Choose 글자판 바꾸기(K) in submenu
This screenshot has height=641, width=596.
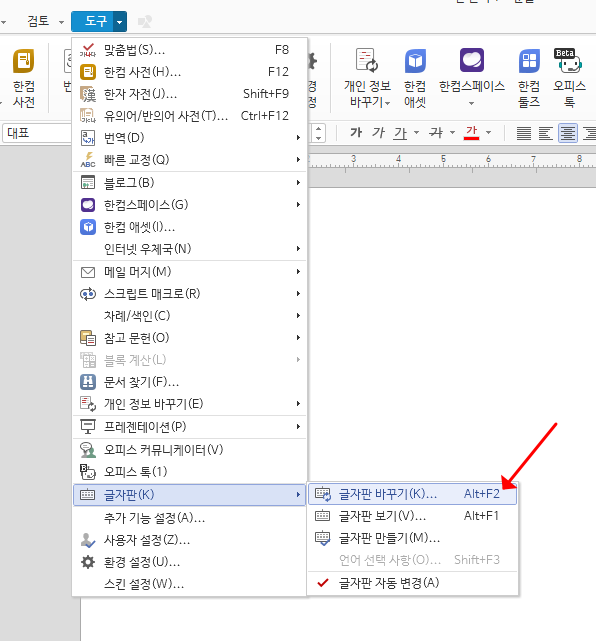(x=412, y=494)
